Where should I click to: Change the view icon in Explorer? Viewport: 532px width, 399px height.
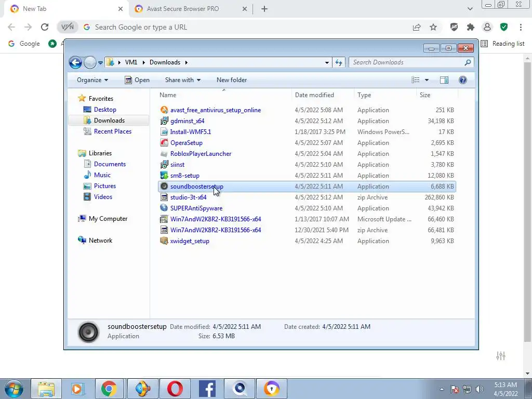[x=416, y=80]
